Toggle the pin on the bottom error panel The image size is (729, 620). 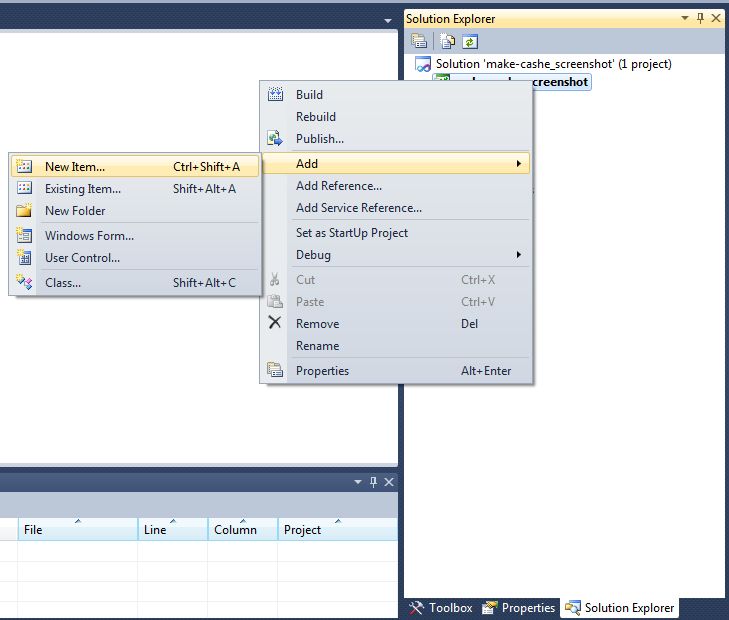tap(374, 482)
